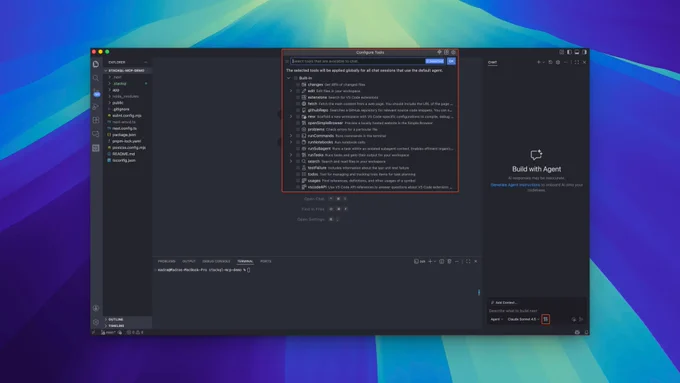The height and width of the screenshot is (383, 680).
Task: Open the Agent mode dropdown
Action: coord(497,319)
